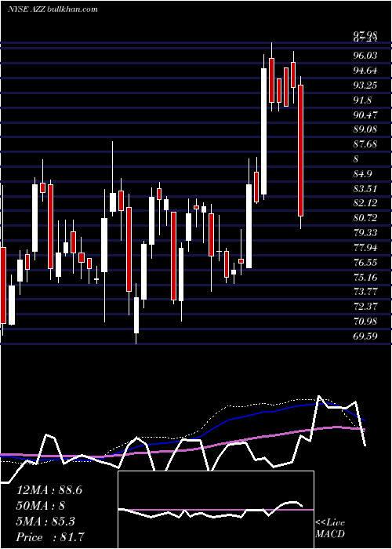392x549 pixels.
Task: Click the 91.8 price axis label
Action: pyautogui.click(x=362, y=100)
